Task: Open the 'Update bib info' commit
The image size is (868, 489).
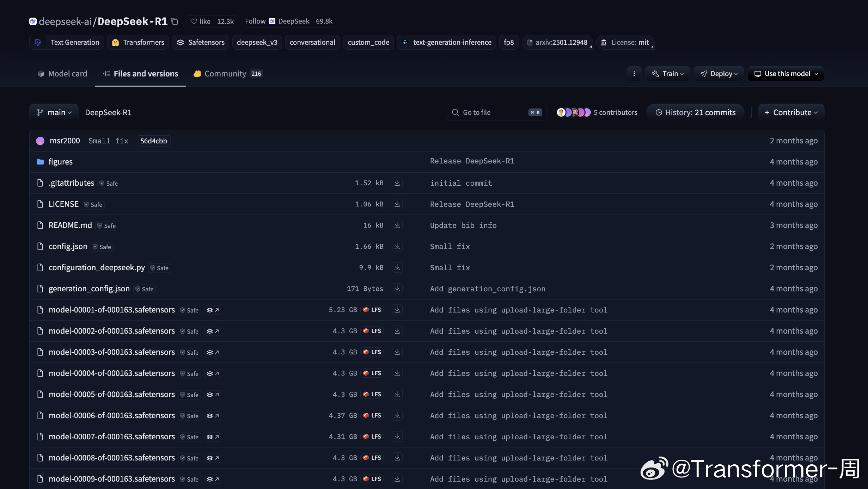Action: [463, 225]
